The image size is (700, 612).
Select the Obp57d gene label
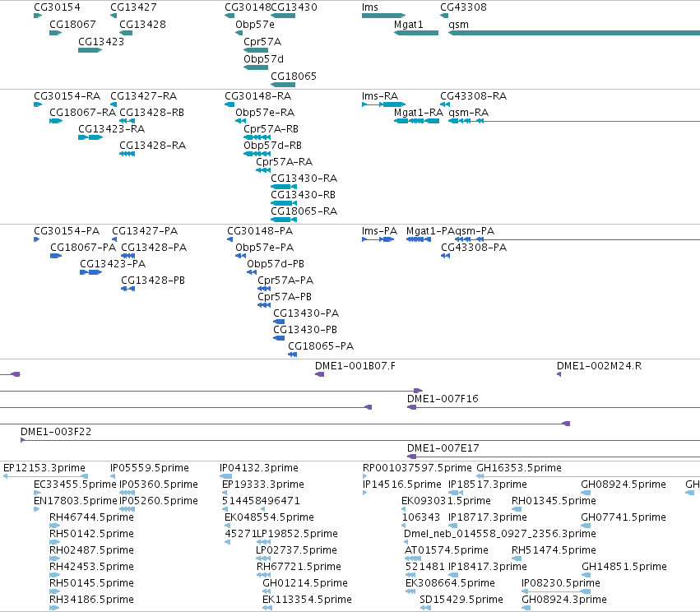click(x=263, y=59)
